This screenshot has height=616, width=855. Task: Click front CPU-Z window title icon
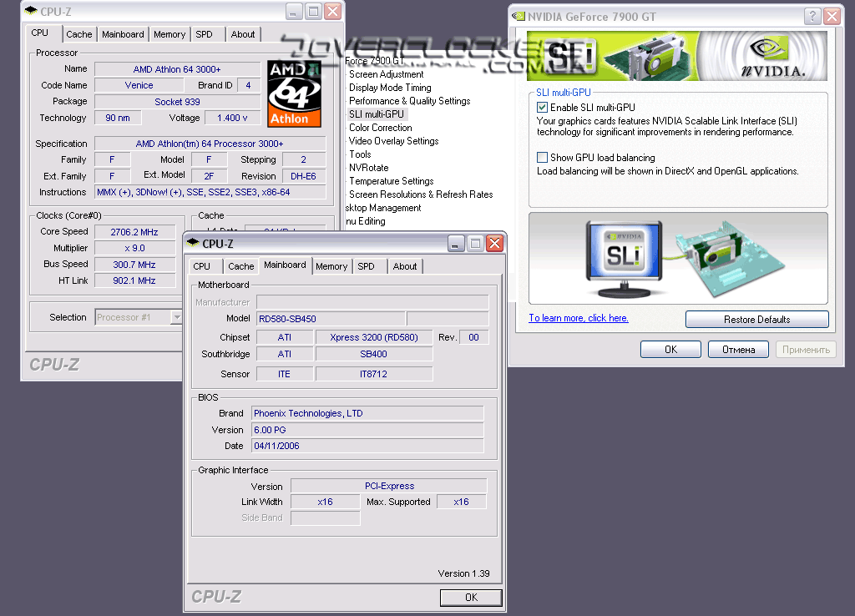tap(193, 243)
